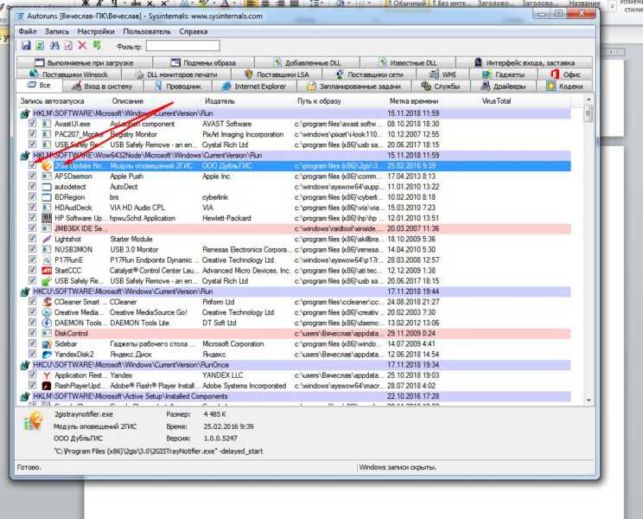Click the HP Software Update entry icon
This screenshot has height=519, width=643.
click(x=46, y=218)
